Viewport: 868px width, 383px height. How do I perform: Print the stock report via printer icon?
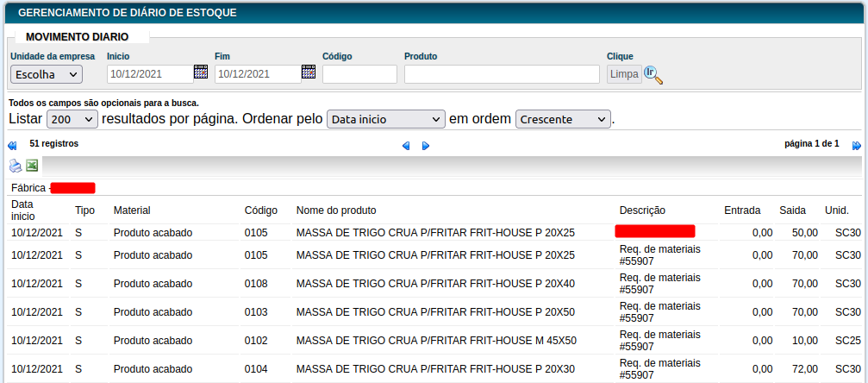[x=16, y=166]
